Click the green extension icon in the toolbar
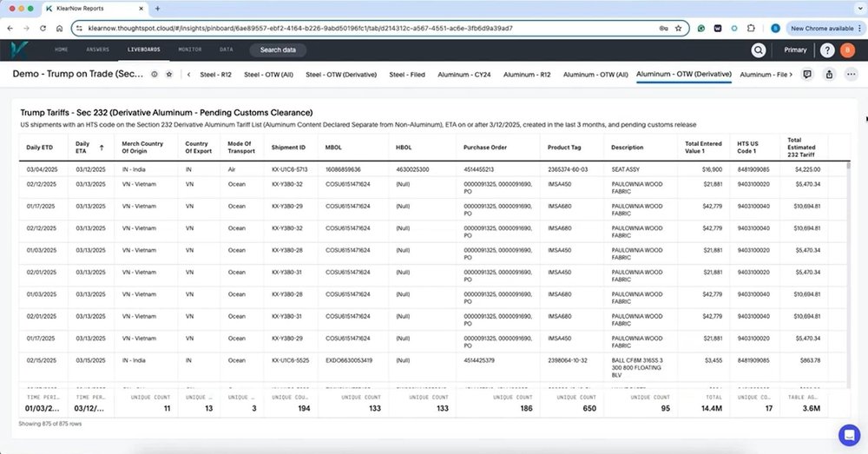The width and height of the screenshot is (868, 454). pos(700,29)
